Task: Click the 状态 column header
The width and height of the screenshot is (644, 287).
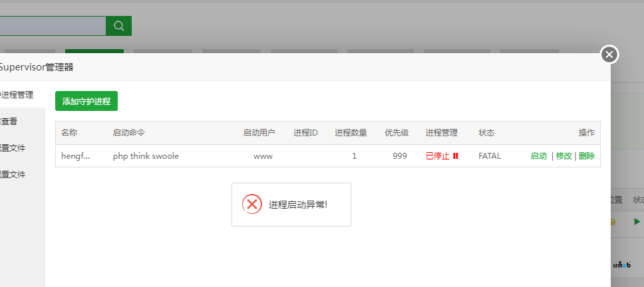Action: (486, 133)
